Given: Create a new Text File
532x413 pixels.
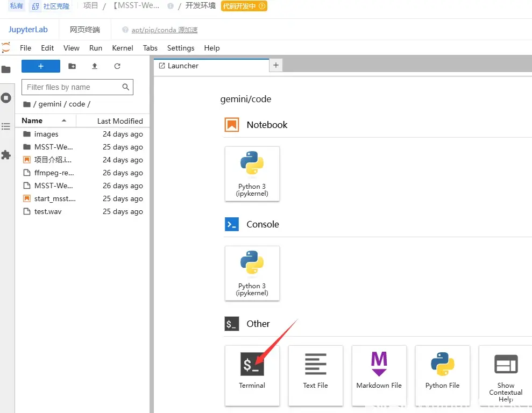Looking at the screenshot, I should (x=316, y=375).
